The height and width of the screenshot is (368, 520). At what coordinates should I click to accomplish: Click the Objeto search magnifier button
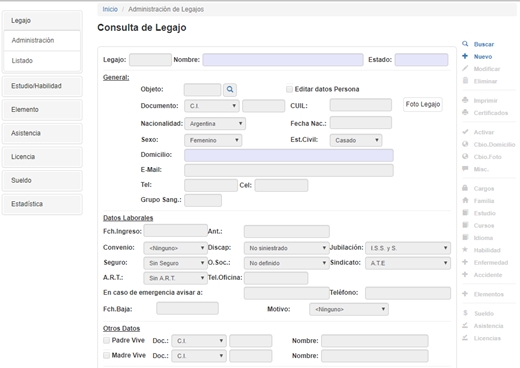click(230, 89)
